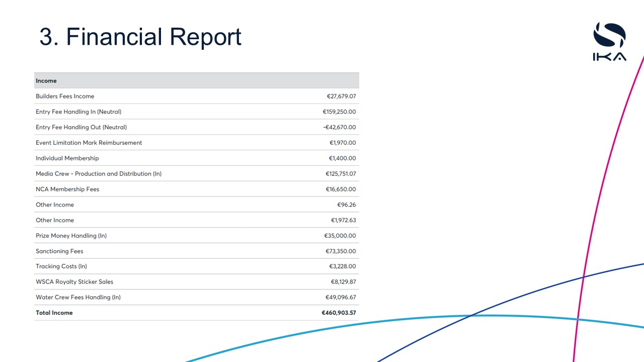Click WSCA Royalty Sticker Sales label
This screenshot has height=362, width=644.
(x=74, y=282)
